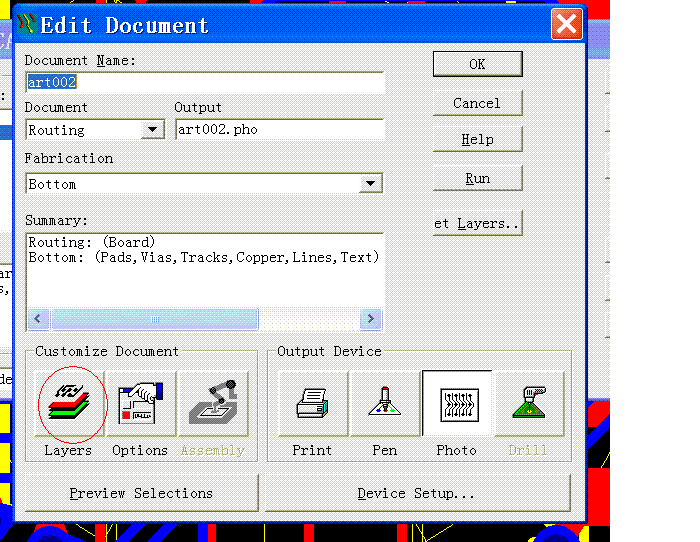Click Preview Selections button
The height and width of the screenshot is (542, 700).
(x=142, y=493)
